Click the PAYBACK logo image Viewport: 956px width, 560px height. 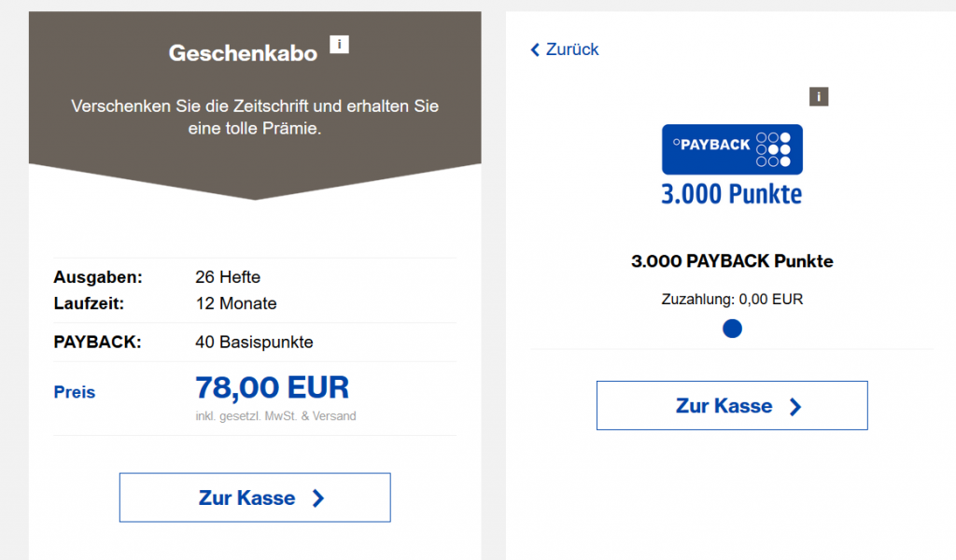[732, 150]
